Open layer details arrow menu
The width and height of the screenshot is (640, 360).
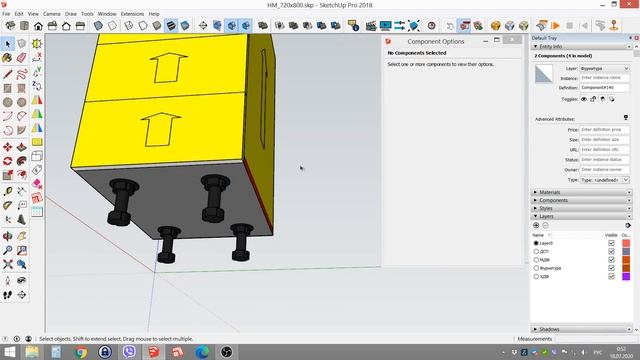[628, 225]
